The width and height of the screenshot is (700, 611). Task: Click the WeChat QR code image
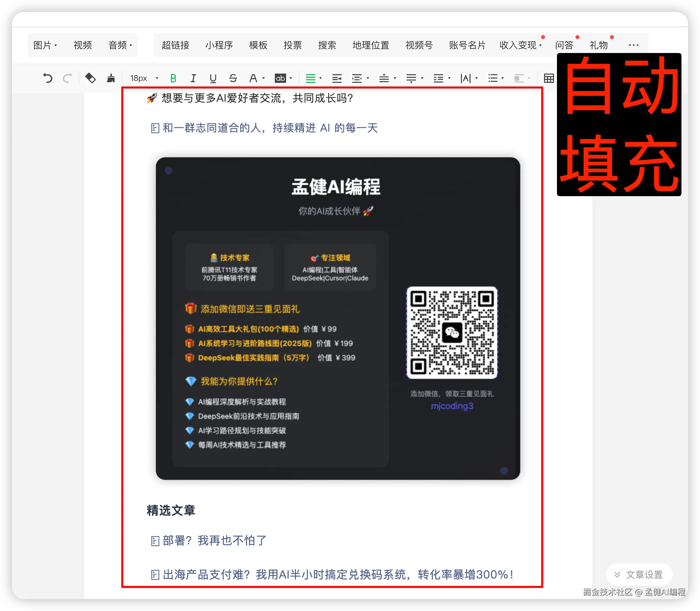pos(452,332)
